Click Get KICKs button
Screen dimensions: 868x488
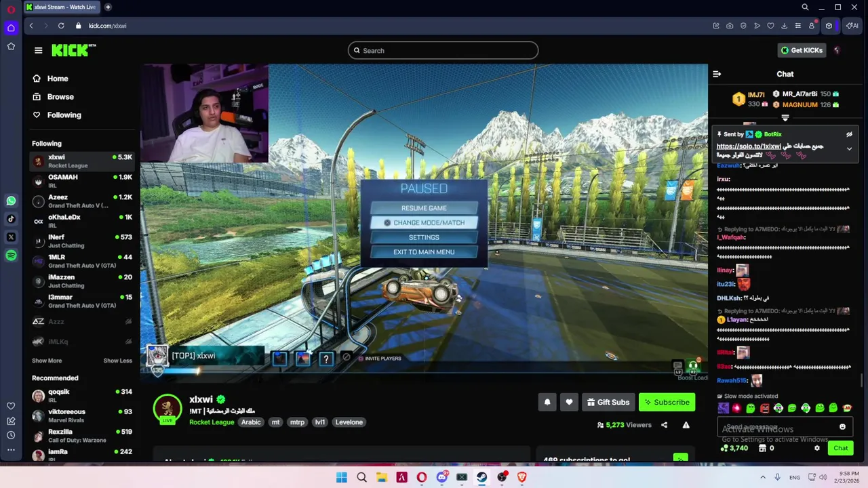(801, 50)
